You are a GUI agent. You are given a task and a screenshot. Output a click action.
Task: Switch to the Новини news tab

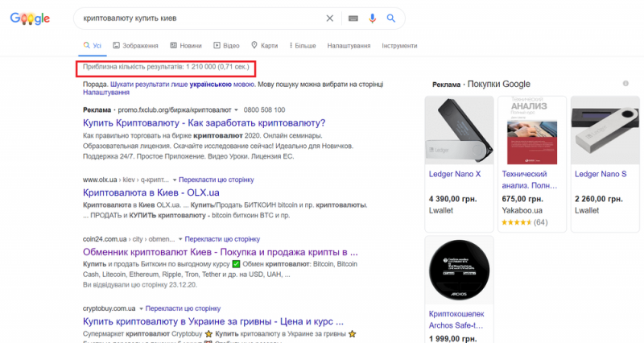(186, 46)
